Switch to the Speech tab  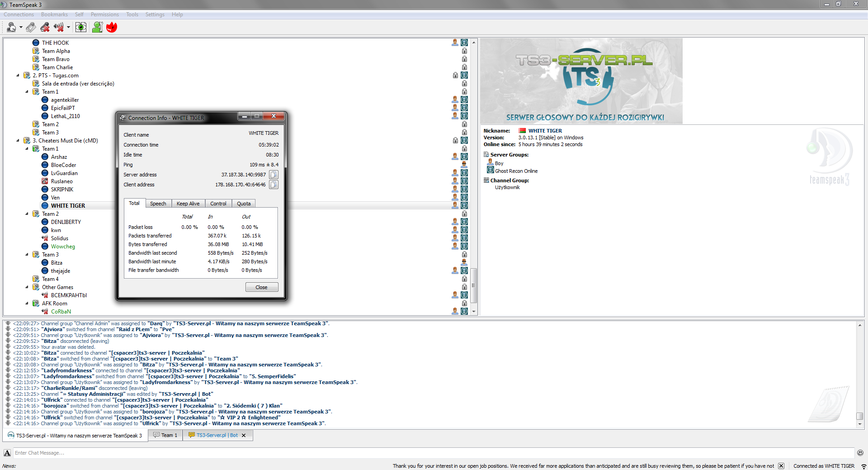click(x=158, y=204)
